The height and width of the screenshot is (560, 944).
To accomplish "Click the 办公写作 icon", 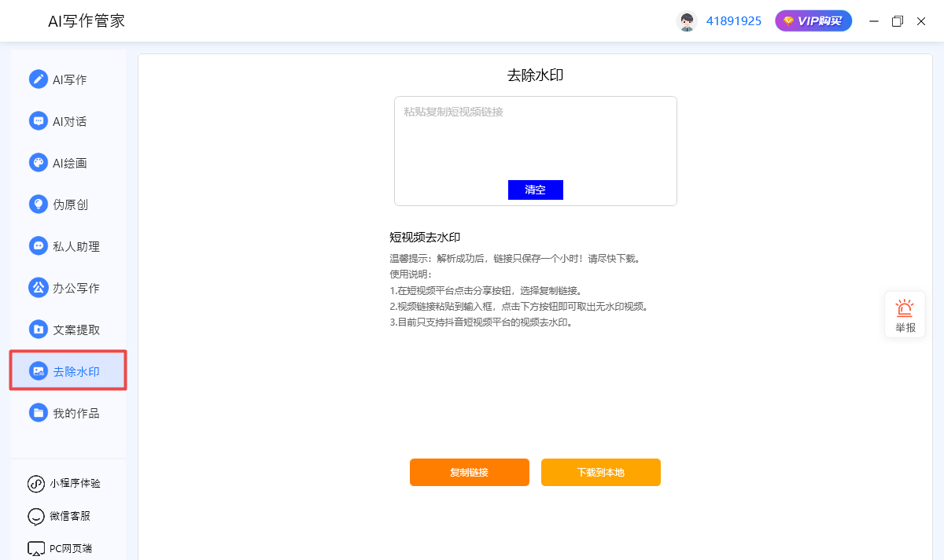I will point(38,288).
